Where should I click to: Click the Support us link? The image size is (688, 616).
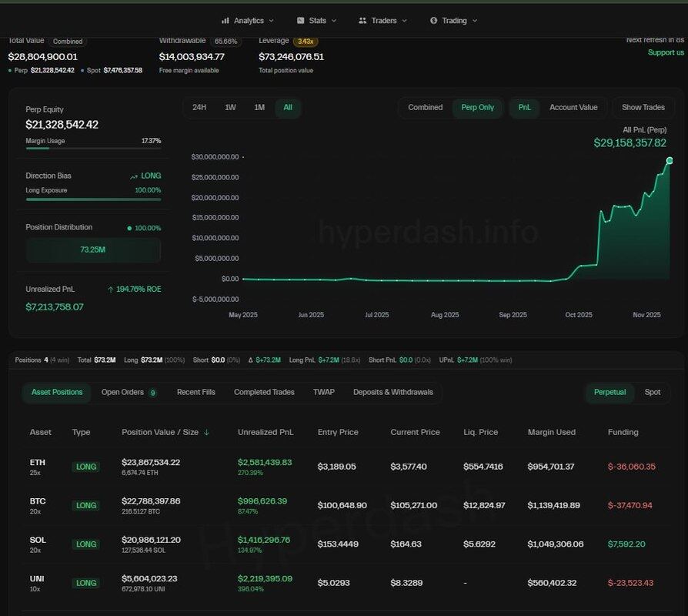pos(666,52)
